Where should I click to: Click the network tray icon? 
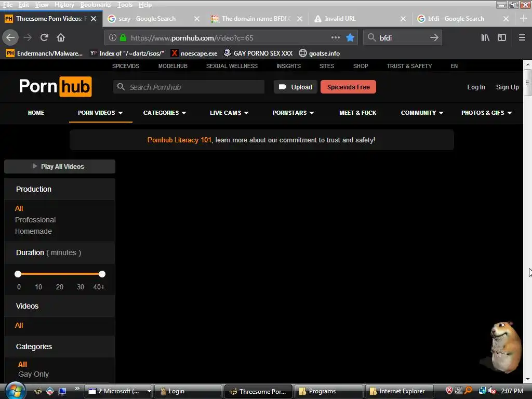[482, 391]
